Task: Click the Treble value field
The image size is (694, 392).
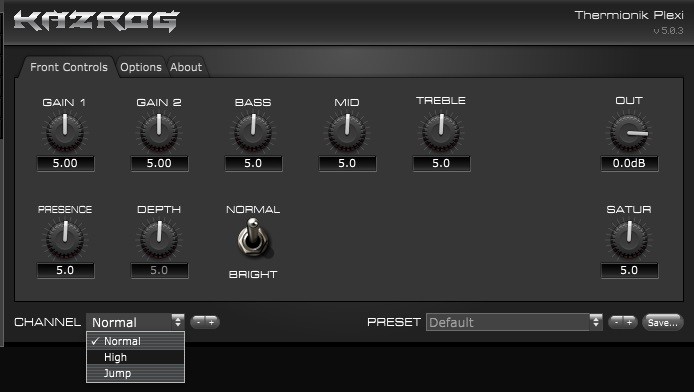Action: coord(441,163)
